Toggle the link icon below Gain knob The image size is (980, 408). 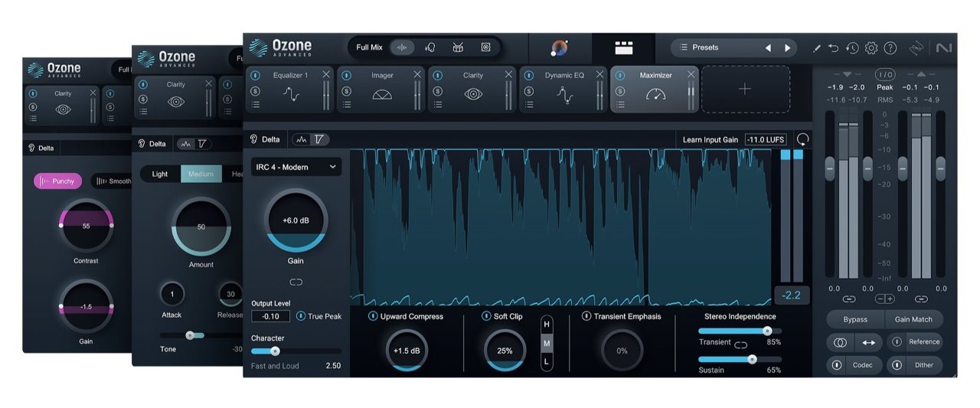point(296,282)
